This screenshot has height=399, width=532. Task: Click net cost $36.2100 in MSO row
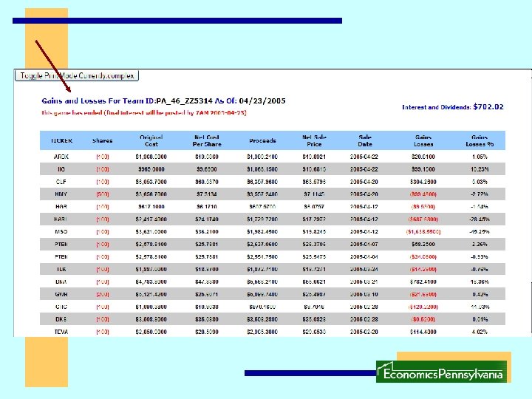[x=207, y=232]
